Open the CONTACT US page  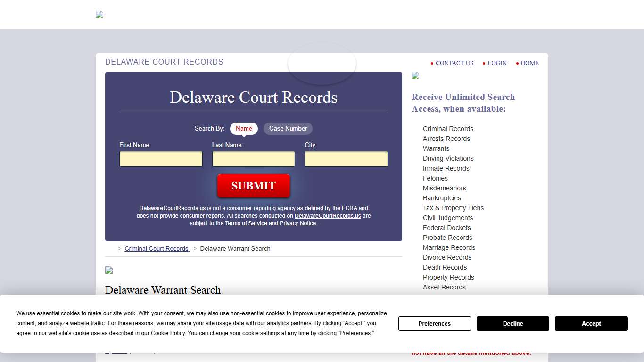pos(454,63)
